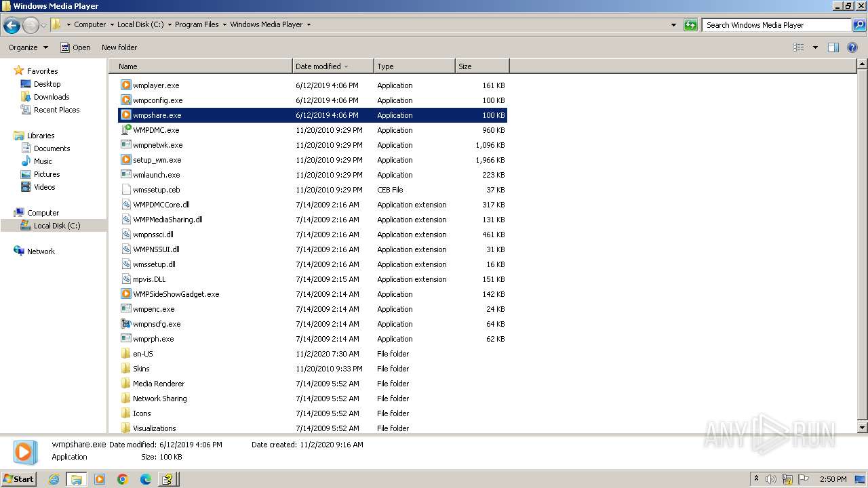Open the recent pages dropdown arrow
Viewport: 868px width, 488px height.
44,25
